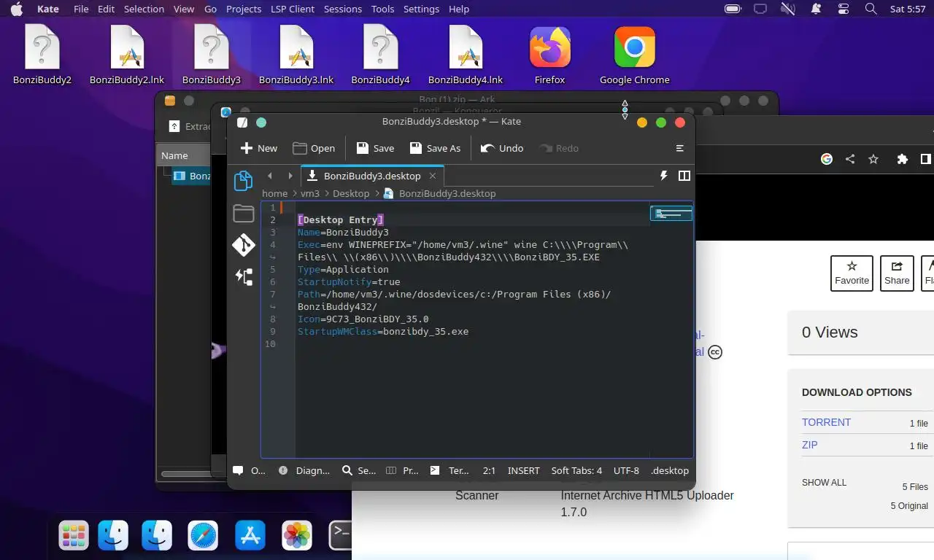The image size is (934, 560).
Task: Open the File menu in the menu bar
Action: [x=81, y=9]
